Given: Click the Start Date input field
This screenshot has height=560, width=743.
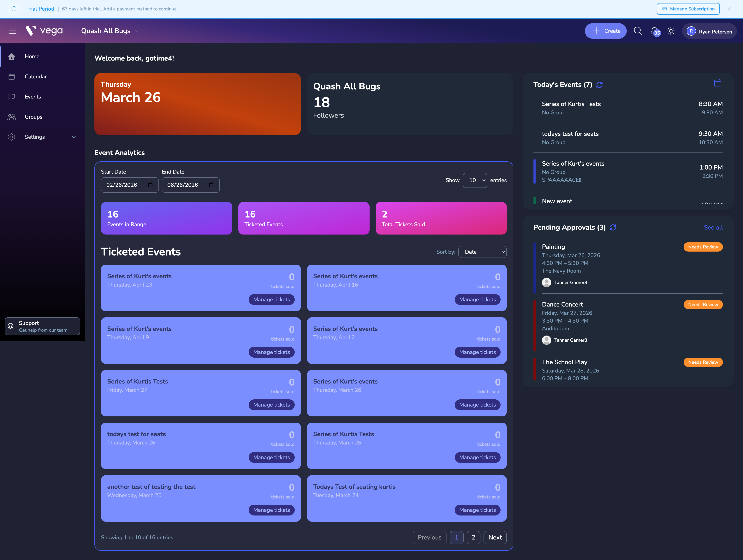Looking at the screenshot, I should pos(130,185).
